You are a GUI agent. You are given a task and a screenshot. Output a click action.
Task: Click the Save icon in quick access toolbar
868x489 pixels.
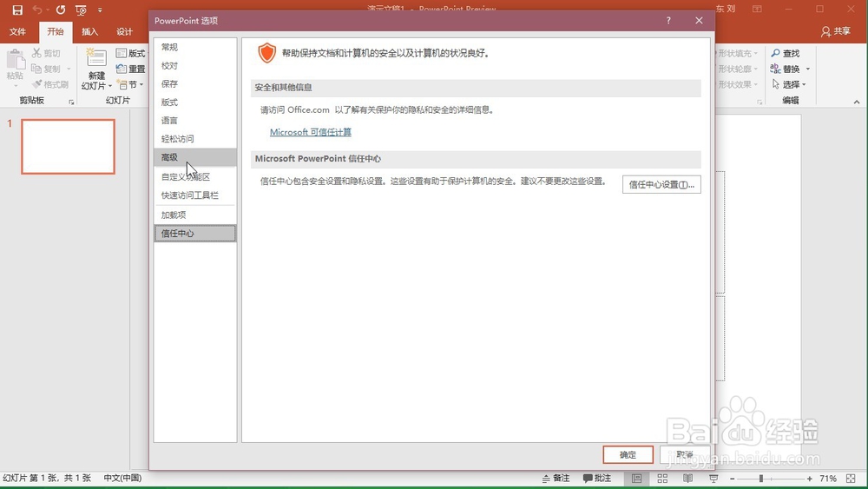coord(17,10)
